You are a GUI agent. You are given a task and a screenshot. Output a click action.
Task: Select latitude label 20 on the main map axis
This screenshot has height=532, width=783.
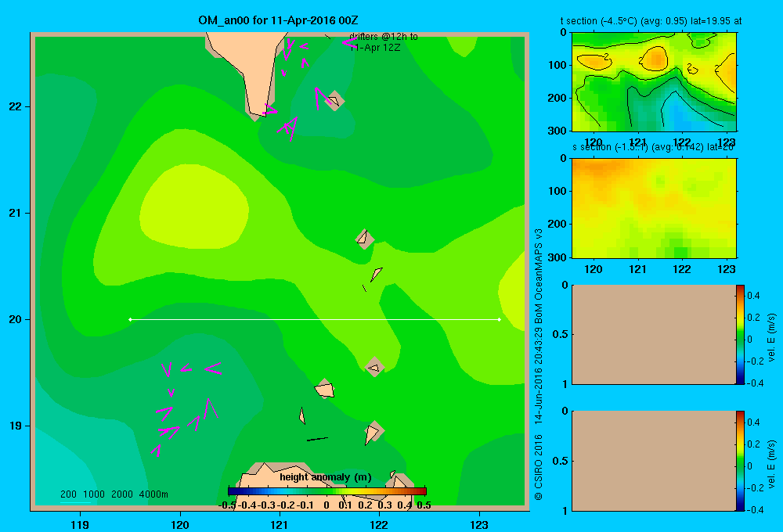coord(16,319)
